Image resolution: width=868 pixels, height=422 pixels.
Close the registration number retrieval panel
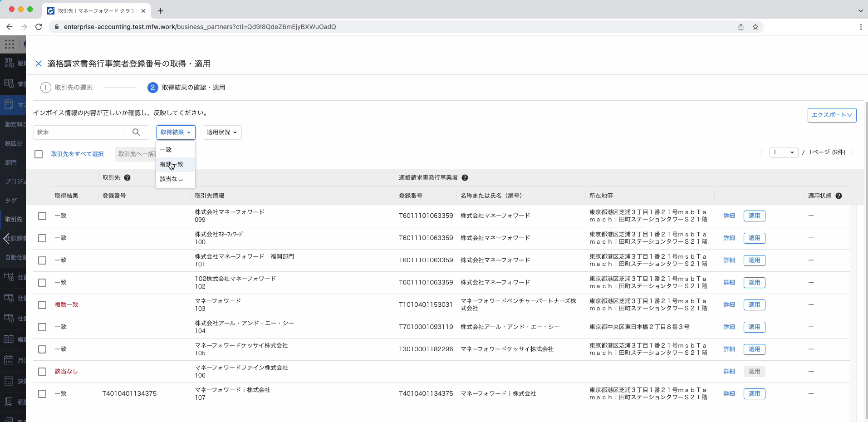pos(39,64)
